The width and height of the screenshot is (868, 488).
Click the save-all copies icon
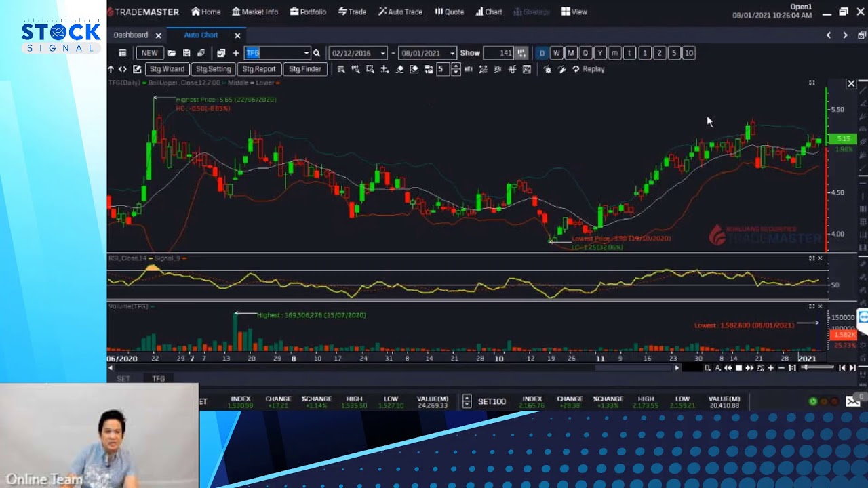201,53
